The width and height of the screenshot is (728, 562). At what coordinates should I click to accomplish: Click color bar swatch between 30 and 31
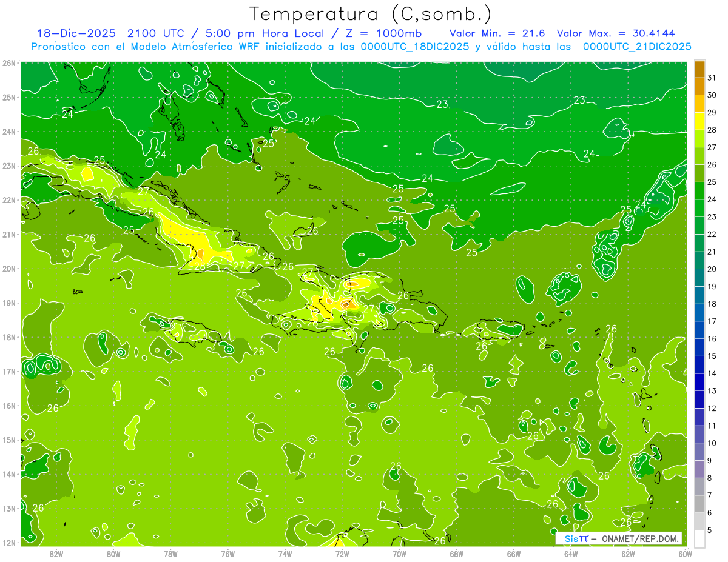click(x=699, y=87)
